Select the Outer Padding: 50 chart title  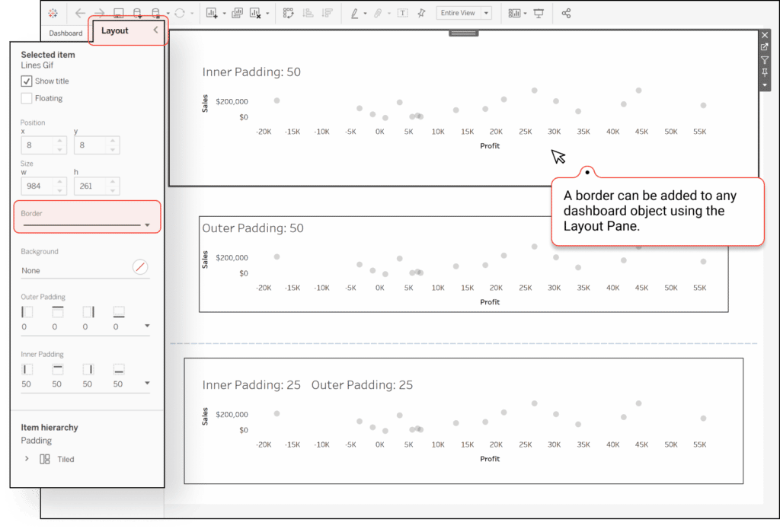click(x=253, y=228)
